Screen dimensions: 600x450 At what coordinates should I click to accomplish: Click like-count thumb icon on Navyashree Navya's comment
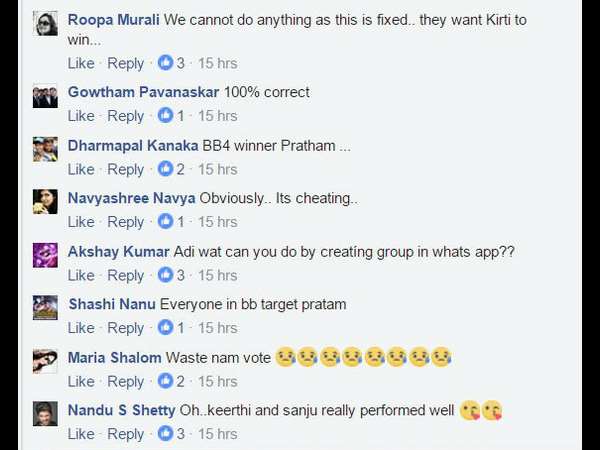pos(165,222)
